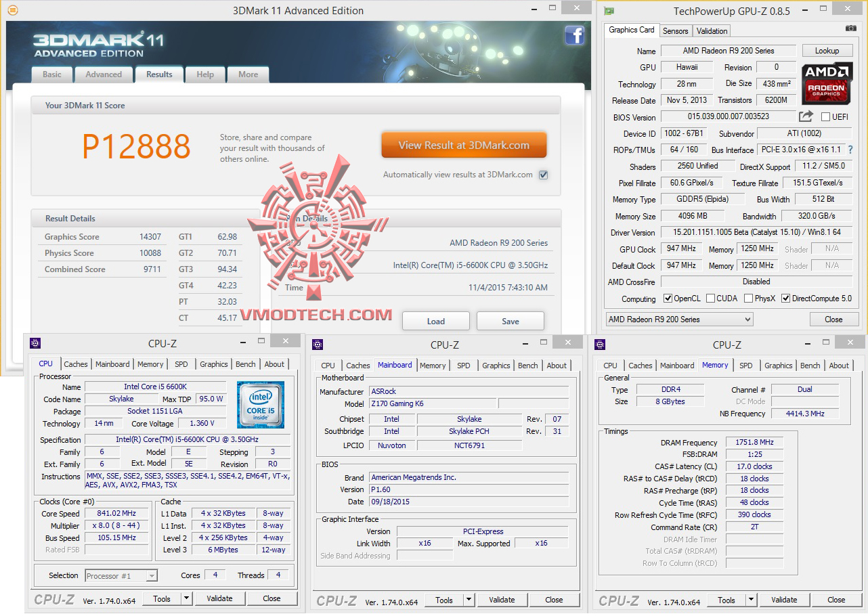Click the Physics Score value 10088
The image size is (868, 616).
click(150, 253)
